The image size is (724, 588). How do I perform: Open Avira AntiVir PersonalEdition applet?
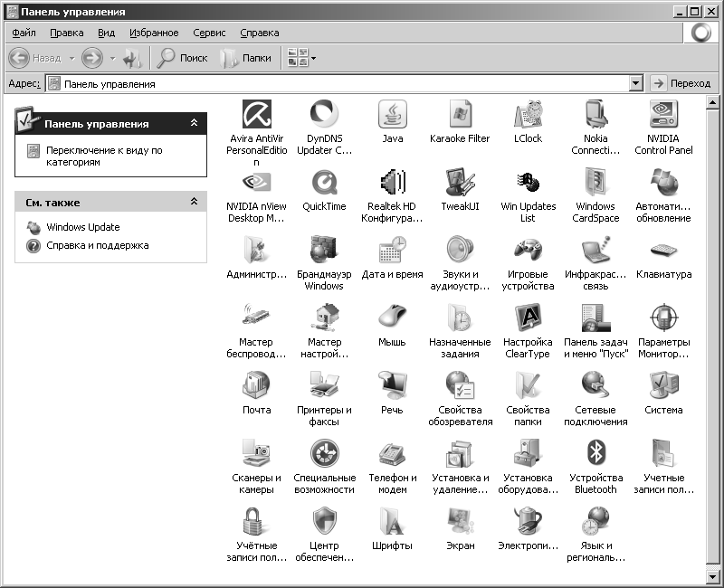pos(257,115)
